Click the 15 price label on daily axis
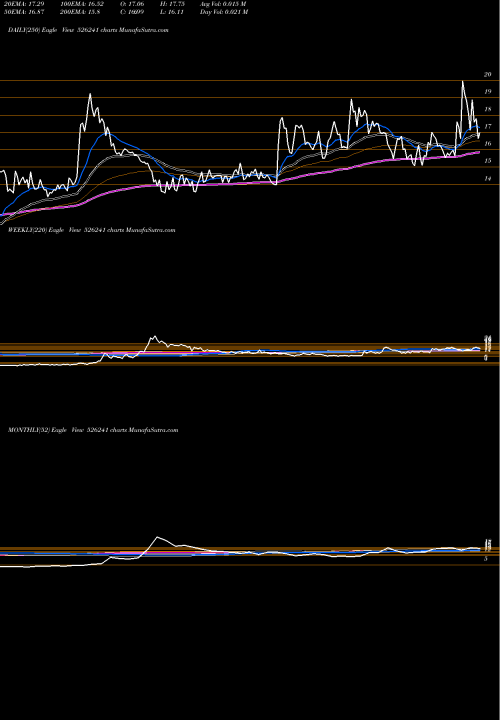The height and width of the screenshot is (720, 500). [488, 161]
